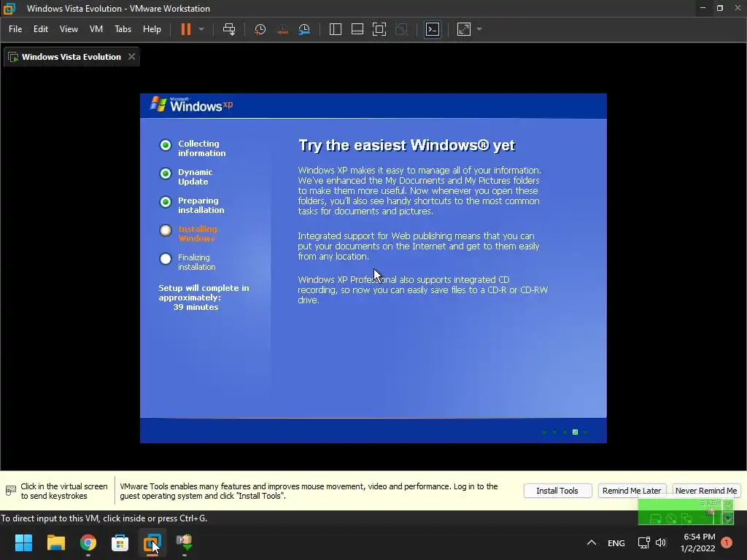The width and height of the screenshot is (747, 560).
Task: Open the View menu
Action: pos(69,29)
